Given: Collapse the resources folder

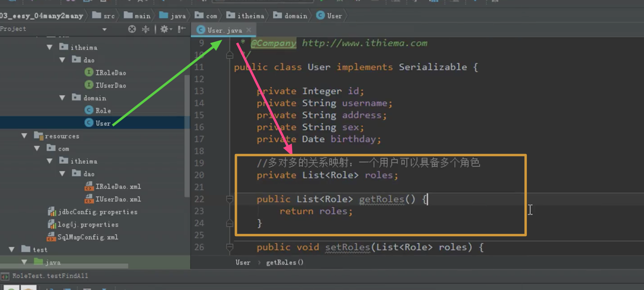Looking at the screenshot, I should point(24,136).
